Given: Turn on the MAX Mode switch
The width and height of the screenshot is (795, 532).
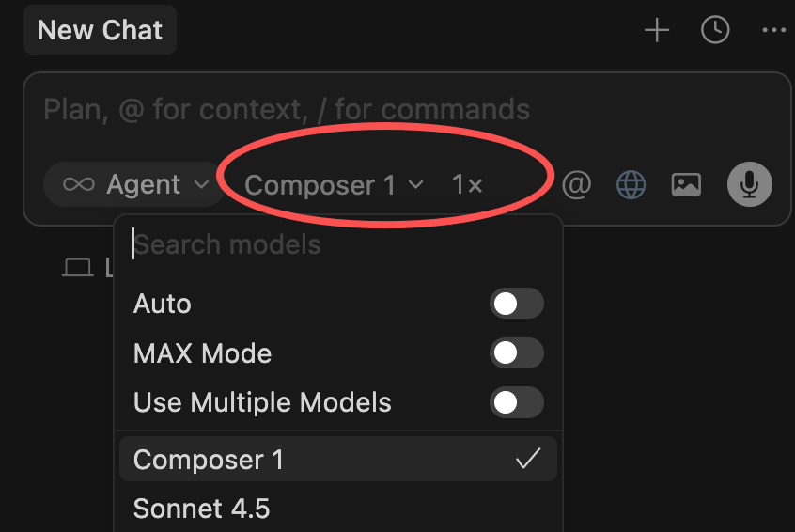Looking at the screenshot, I should coord(516,353).
